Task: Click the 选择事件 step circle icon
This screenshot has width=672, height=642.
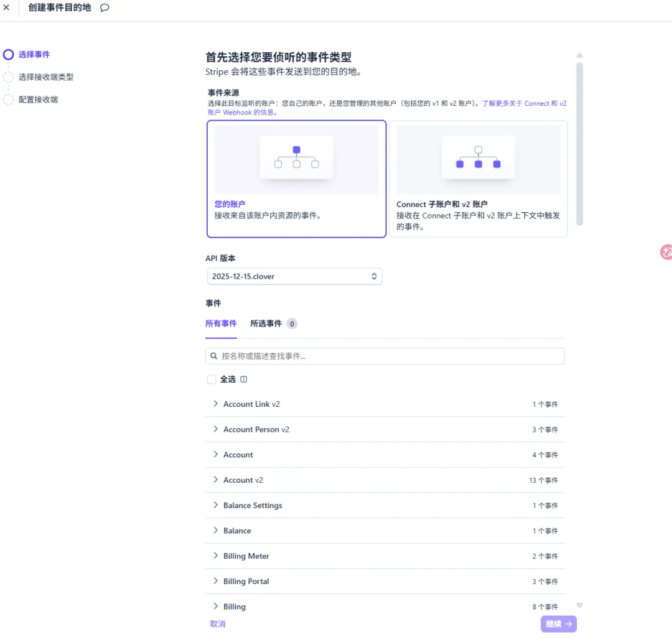Action: tap(9, 55)
